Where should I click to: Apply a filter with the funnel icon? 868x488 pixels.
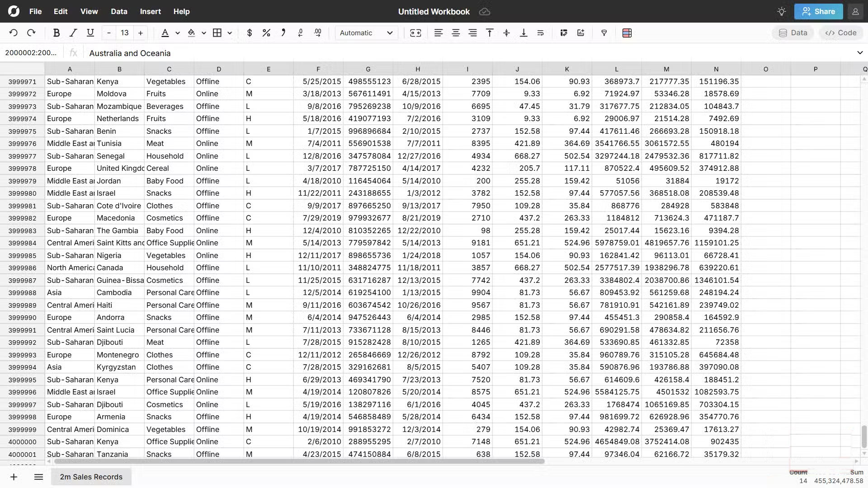[x=604, y=33]
